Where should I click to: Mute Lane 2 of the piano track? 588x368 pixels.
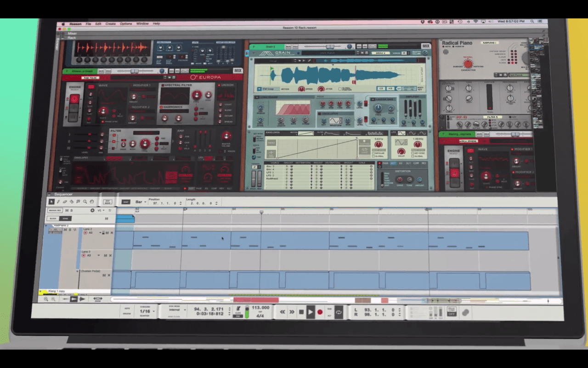pos(107,233)
